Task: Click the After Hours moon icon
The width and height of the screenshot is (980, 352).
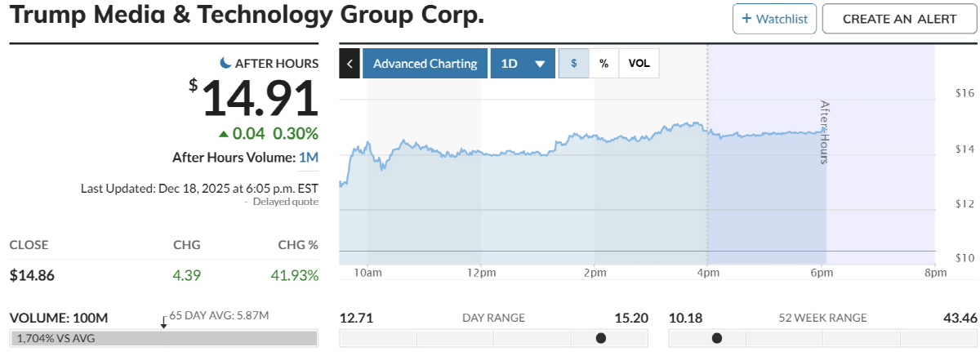Action: [225, 63]
